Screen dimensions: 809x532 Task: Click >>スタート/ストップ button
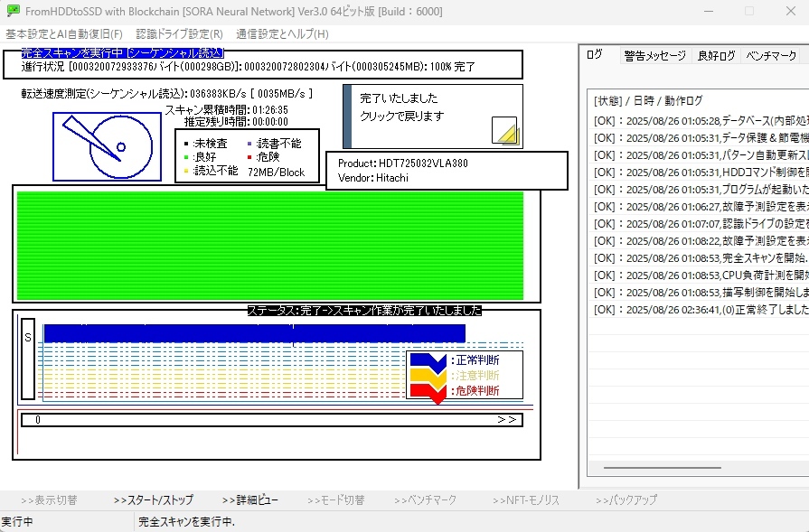154,500
